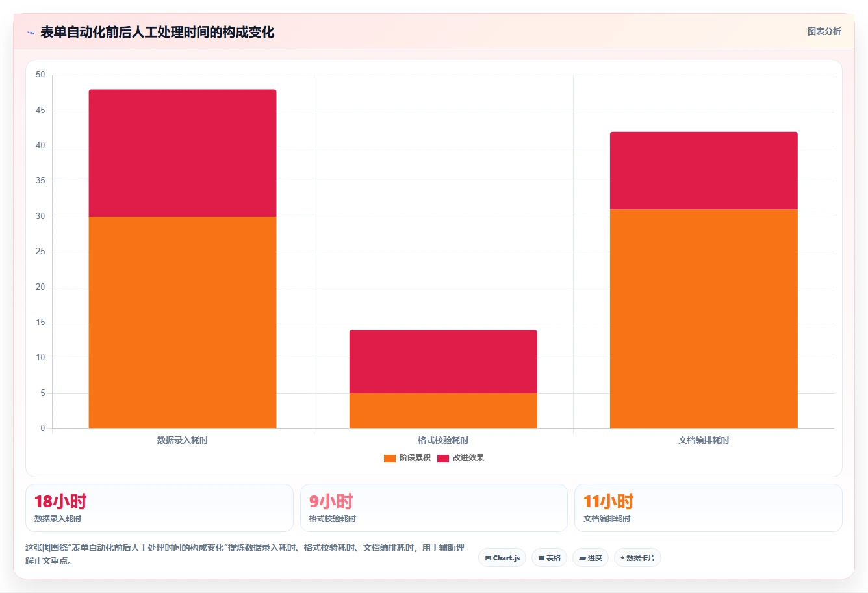Click the 格式校验耗时 x-axis label
Image resolution: width=868 pixels, height=593 pixels.
click(443, 441)
